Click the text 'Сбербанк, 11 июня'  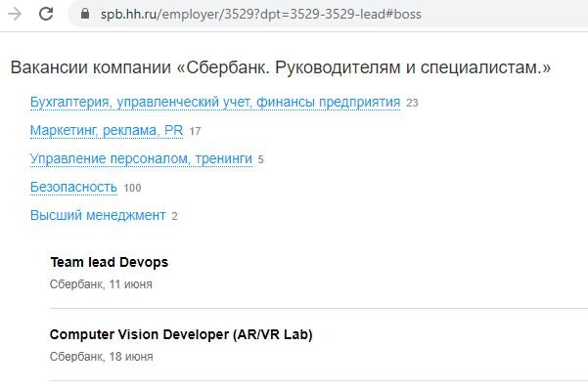click(101, 284)
